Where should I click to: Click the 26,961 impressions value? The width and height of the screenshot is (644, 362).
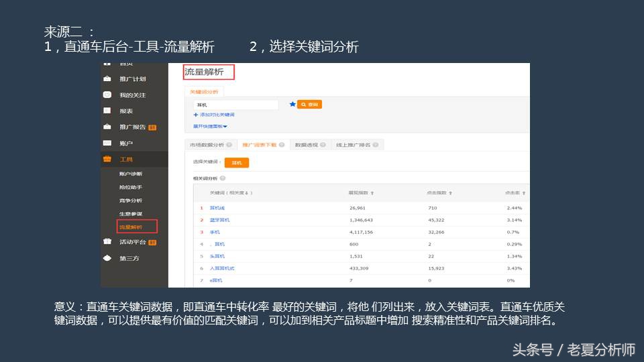pos(358,208)
